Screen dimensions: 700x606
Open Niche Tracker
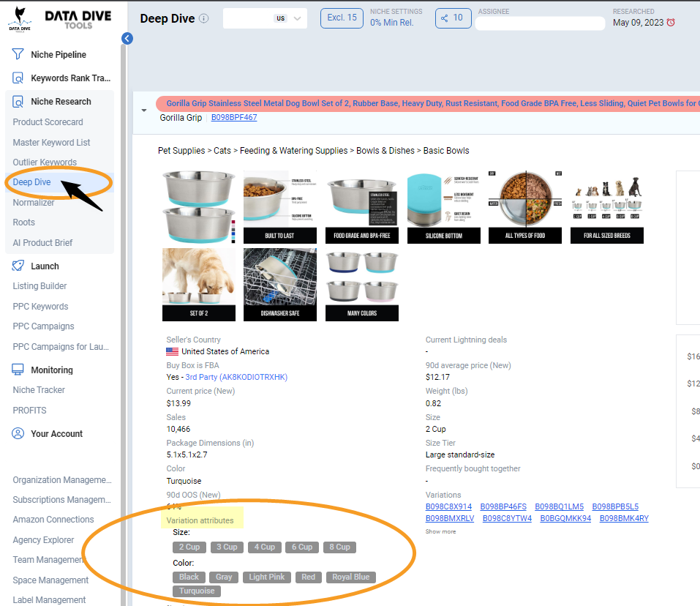click(39, 390)
